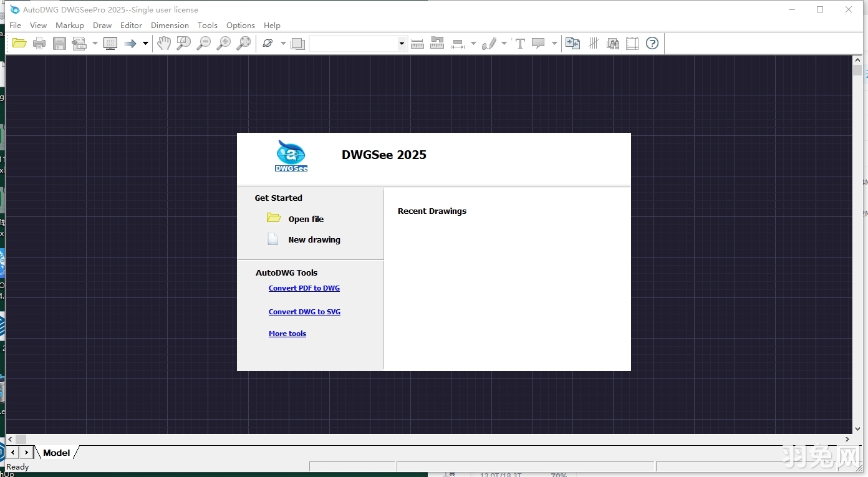Click the Convert PDF to DWG link

[x=304, y=287]
